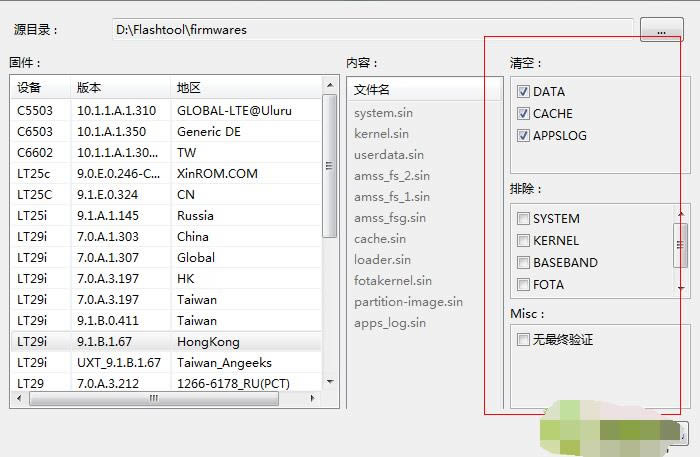
Task: Check the FOTA exclude checkbox
Action: pyautogui.click(x=523, y=285)
